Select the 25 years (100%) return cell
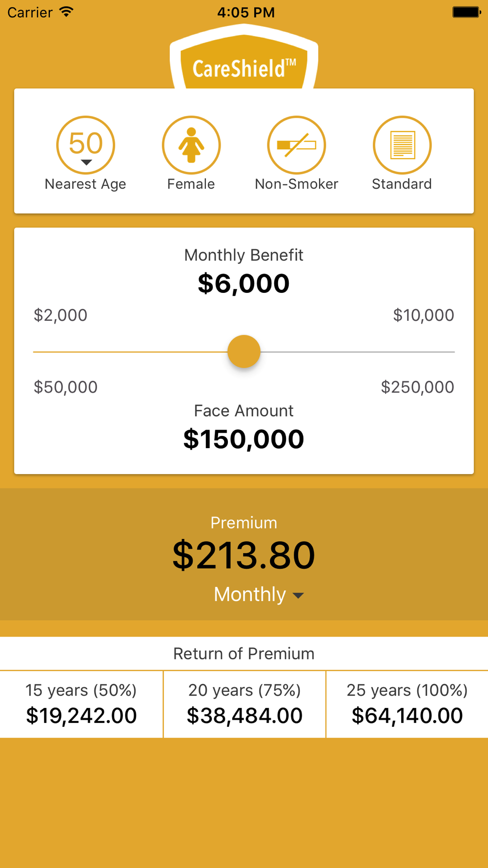The image size is (488, 868). pos(407,704)
